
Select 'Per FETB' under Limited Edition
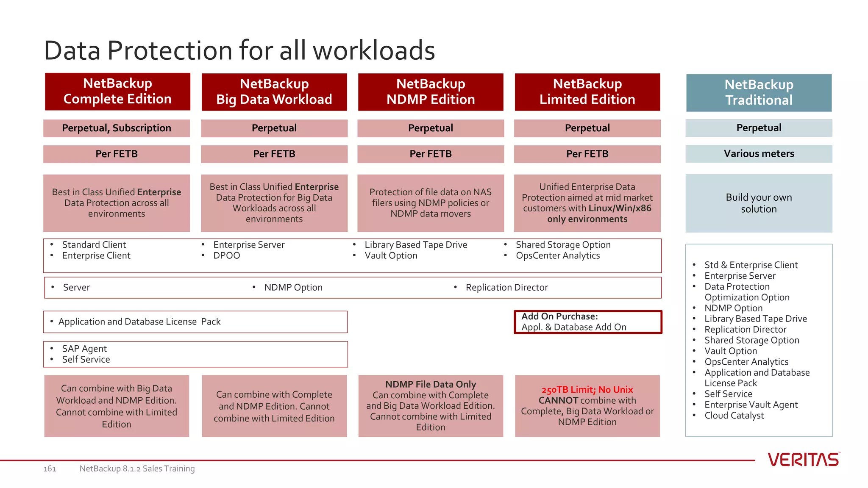point(587,154)
